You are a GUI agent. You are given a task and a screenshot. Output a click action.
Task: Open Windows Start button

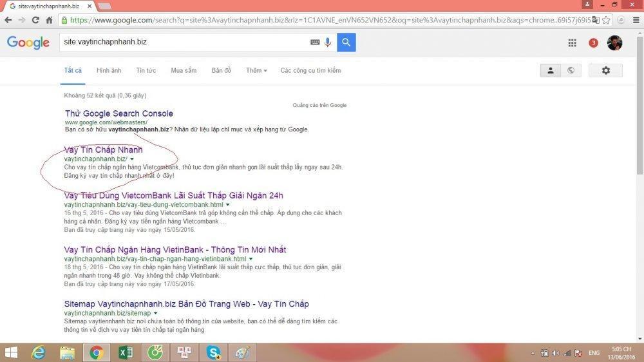point(11,352)
